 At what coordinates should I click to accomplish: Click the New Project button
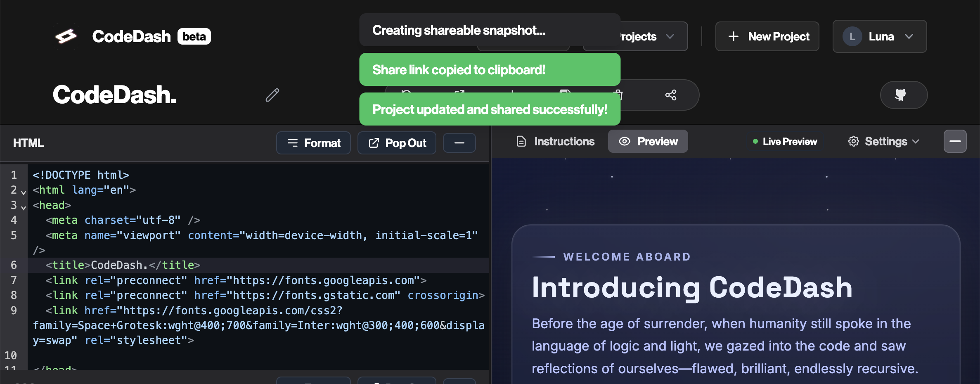point(767,36)
